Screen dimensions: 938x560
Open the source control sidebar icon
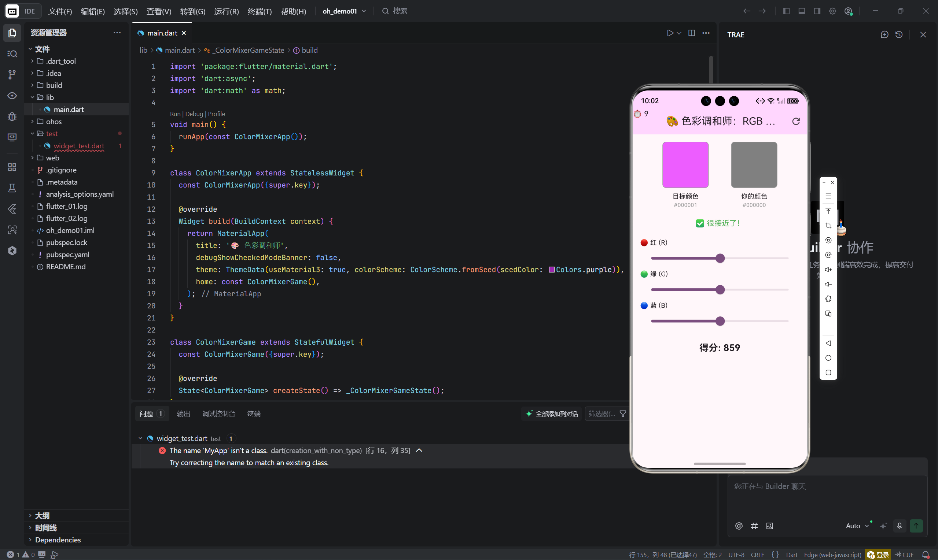click(x=12, y=74)
